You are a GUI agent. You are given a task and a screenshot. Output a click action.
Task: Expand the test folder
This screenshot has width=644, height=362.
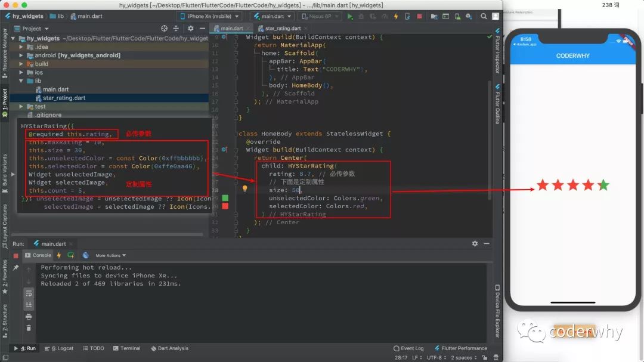21,106
